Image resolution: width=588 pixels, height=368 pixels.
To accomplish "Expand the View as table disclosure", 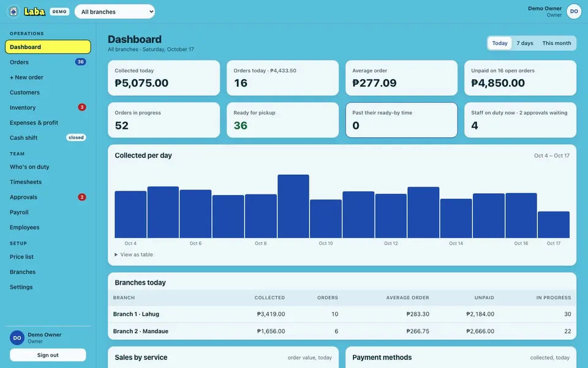I will 134,255.
